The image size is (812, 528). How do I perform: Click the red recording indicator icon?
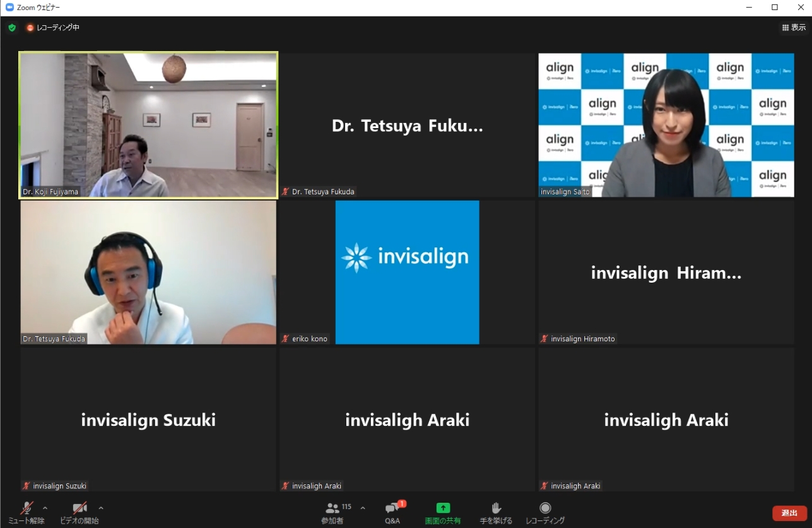pyautogui.click(x=30, y=28)
